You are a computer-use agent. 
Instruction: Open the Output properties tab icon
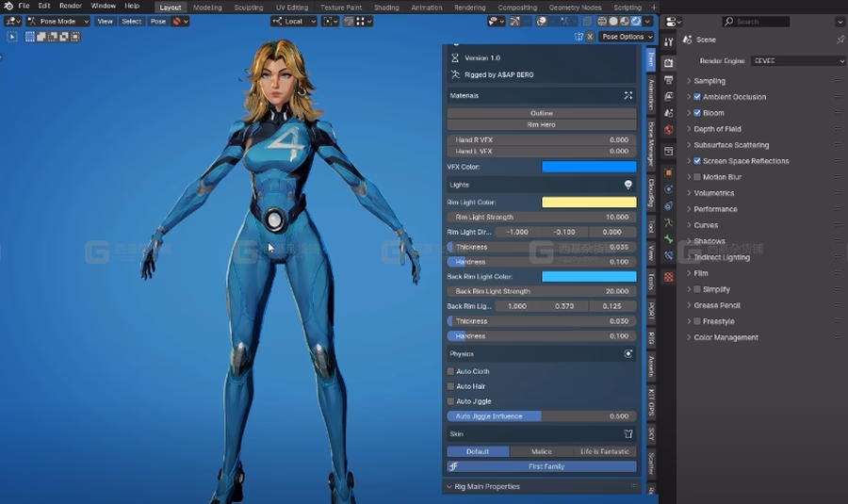669,80
